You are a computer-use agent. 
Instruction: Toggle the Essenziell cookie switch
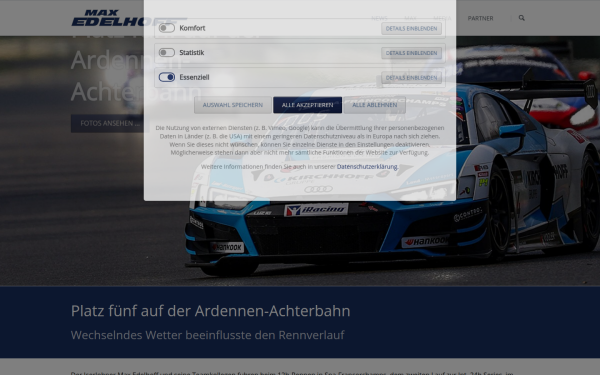167,77
